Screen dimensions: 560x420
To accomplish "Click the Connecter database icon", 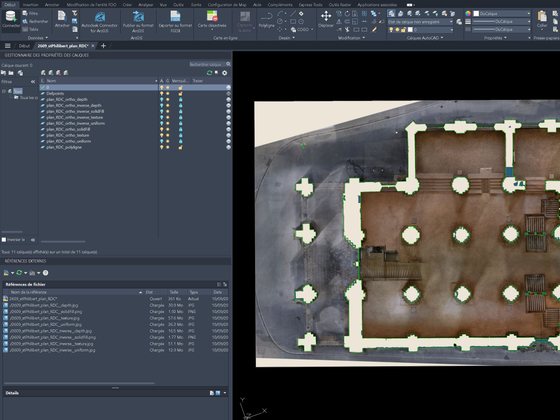I will (x=10, y=16).
